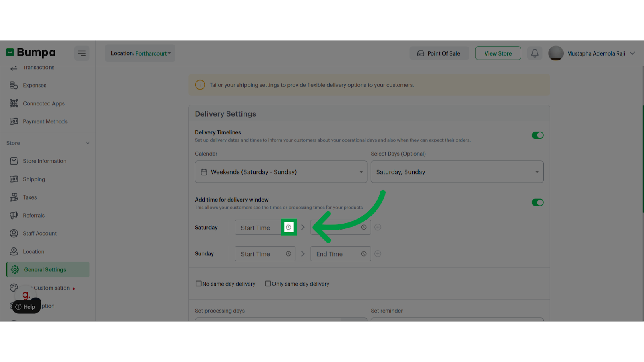Check No same day delivery

coord(198,284)
